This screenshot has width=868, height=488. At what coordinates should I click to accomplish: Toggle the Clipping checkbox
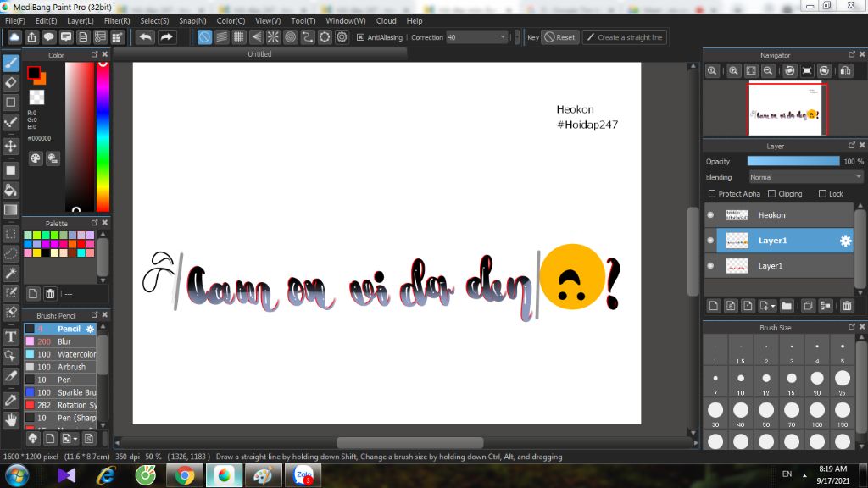(x=771, y=194)
